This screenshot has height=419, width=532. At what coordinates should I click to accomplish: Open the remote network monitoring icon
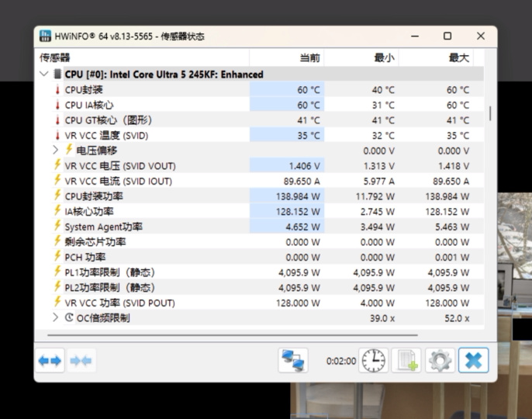pyautogui.click(x=293, y=360)
